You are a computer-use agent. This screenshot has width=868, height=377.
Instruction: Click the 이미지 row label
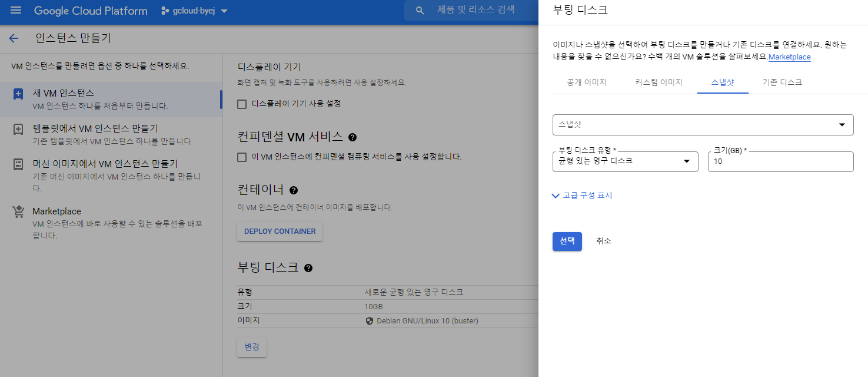[x=248, y=321]
